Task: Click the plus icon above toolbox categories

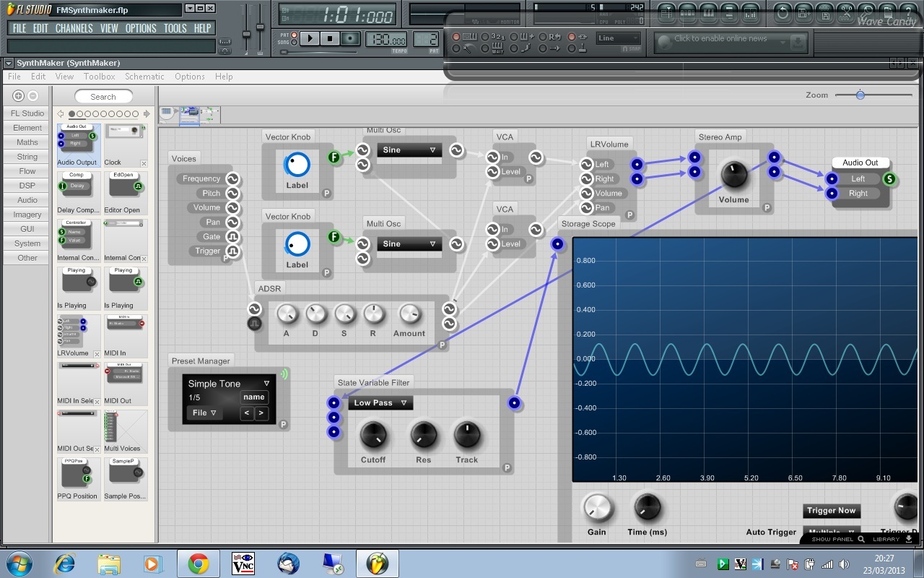Action: pyautogui.click(x=19, y=95)
